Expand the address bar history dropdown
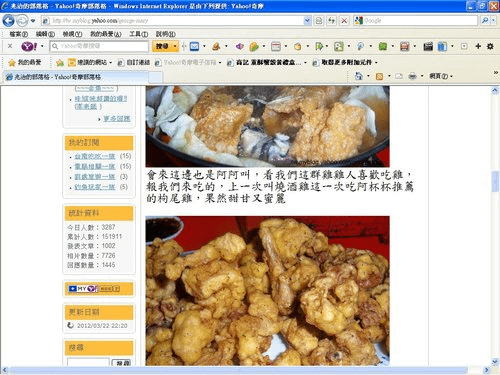The height and width of the screenshot is (375, 500). [307, 21]
